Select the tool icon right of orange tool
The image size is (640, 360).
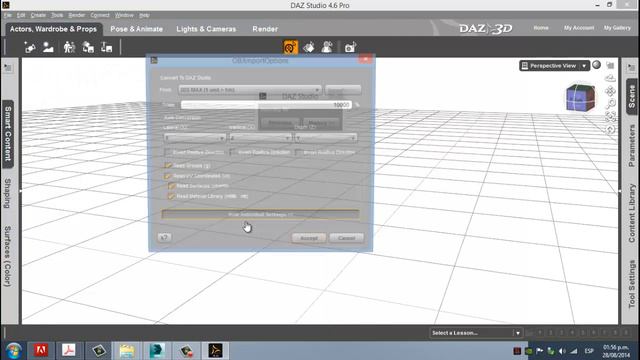pos(309,47)
